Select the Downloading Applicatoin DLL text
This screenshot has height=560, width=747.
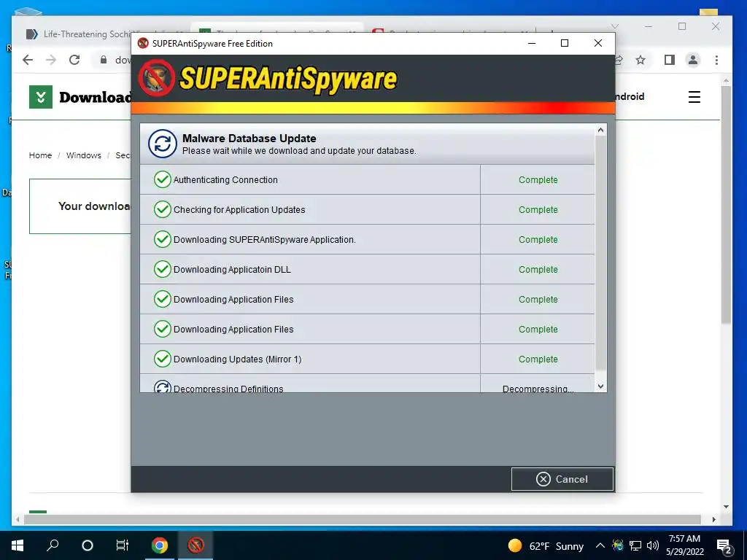pyautogui.click(x=232, y=270)
